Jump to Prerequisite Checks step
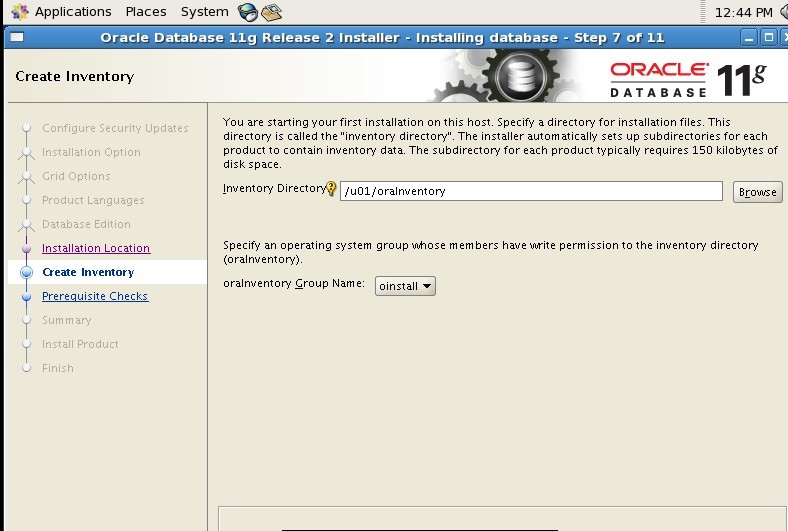The image size is (788, 531). click(x=95, y=296)
